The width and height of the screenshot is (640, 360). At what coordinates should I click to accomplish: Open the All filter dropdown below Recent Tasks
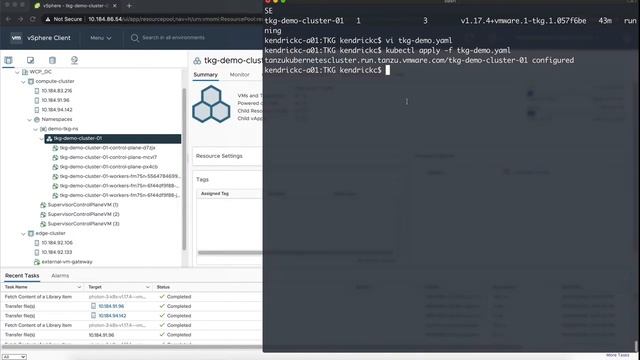(x=14, y=357)
